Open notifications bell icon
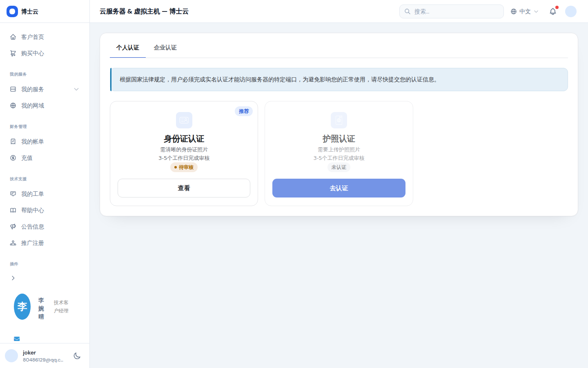Viewport: 588px width, 368px height. coord(553,11)
